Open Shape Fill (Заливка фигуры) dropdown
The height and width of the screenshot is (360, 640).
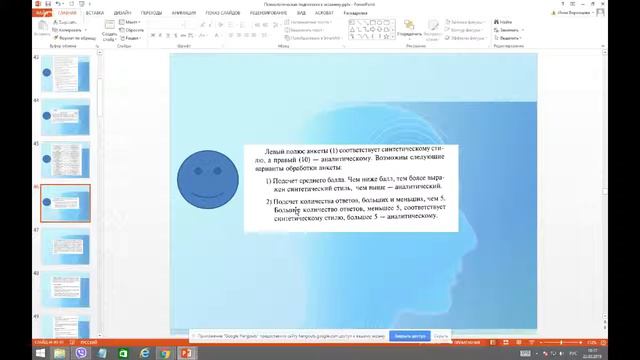click(465, 22)
